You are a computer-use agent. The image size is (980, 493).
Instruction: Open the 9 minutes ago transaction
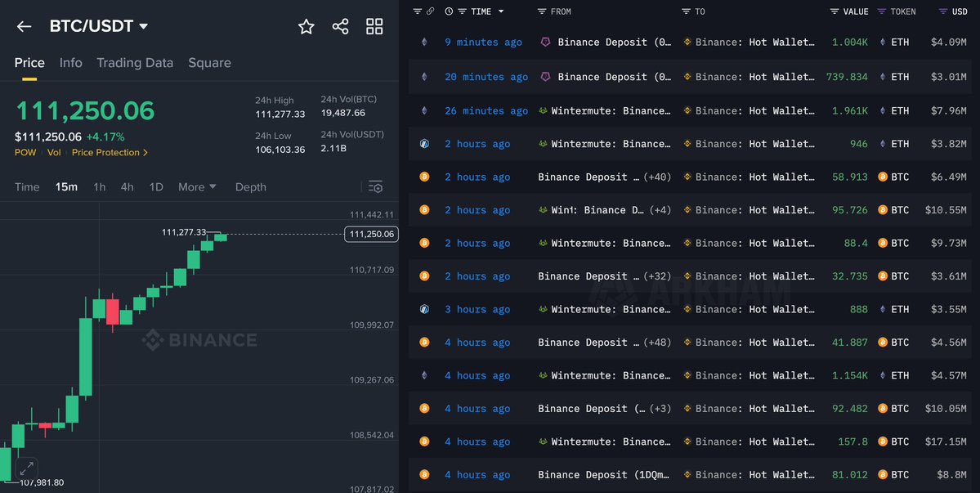click(x=483, y=42)
